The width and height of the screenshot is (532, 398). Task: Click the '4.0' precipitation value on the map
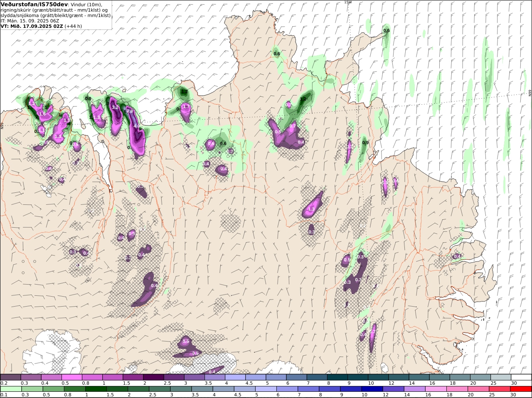[x=137, y=125]
